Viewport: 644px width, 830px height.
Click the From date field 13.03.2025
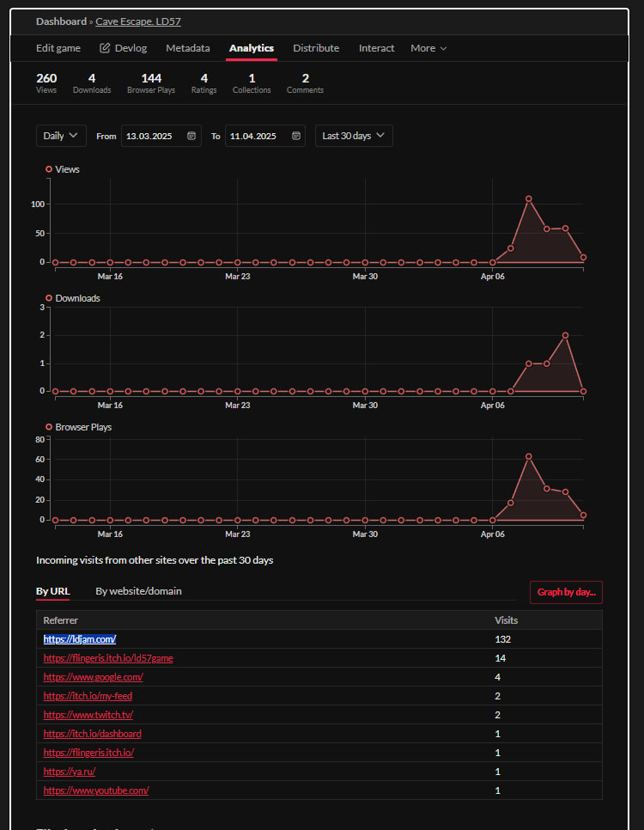pos(161,136)
